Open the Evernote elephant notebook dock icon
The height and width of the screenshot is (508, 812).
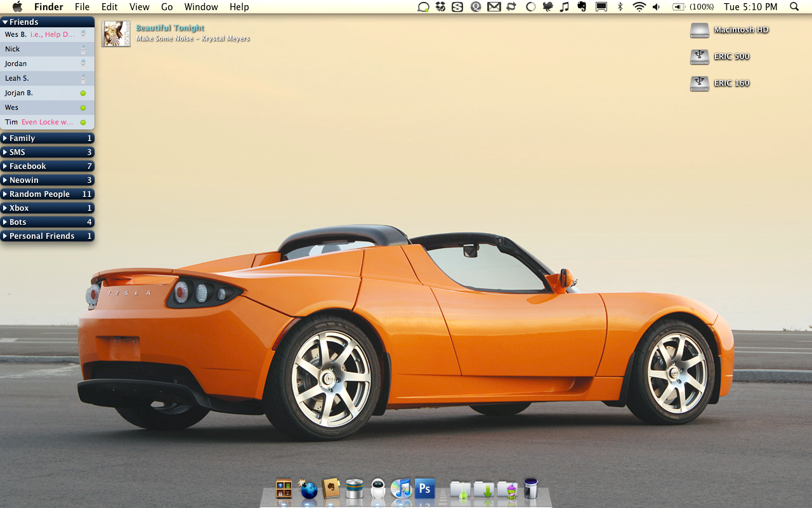click(331, 489)
